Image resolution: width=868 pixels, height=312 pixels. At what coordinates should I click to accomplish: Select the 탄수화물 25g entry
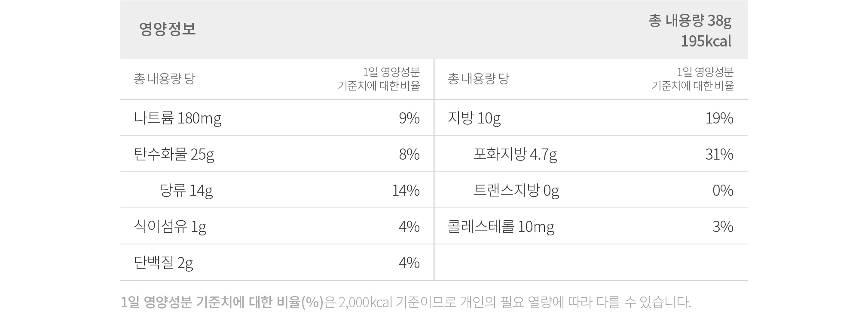point(174,154)
